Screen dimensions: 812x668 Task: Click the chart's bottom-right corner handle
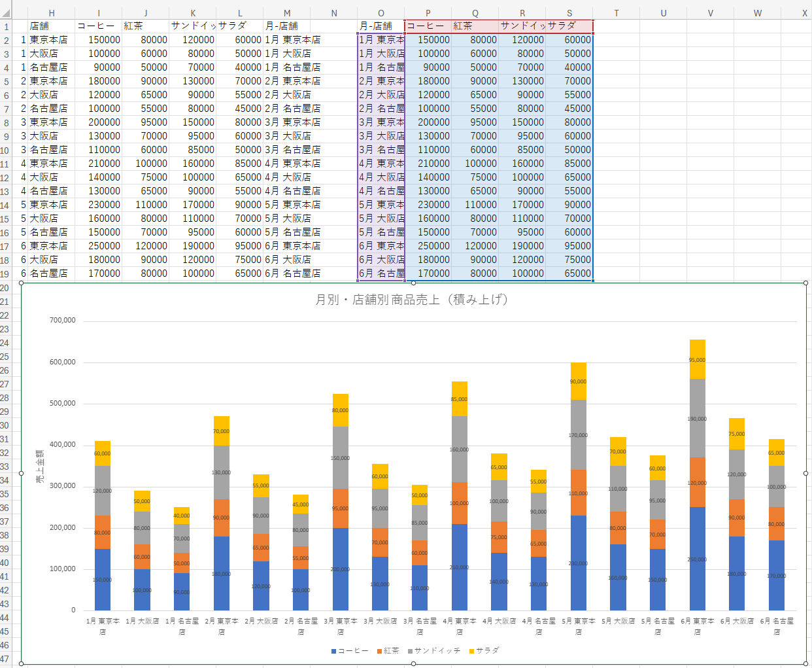point(805,663)
